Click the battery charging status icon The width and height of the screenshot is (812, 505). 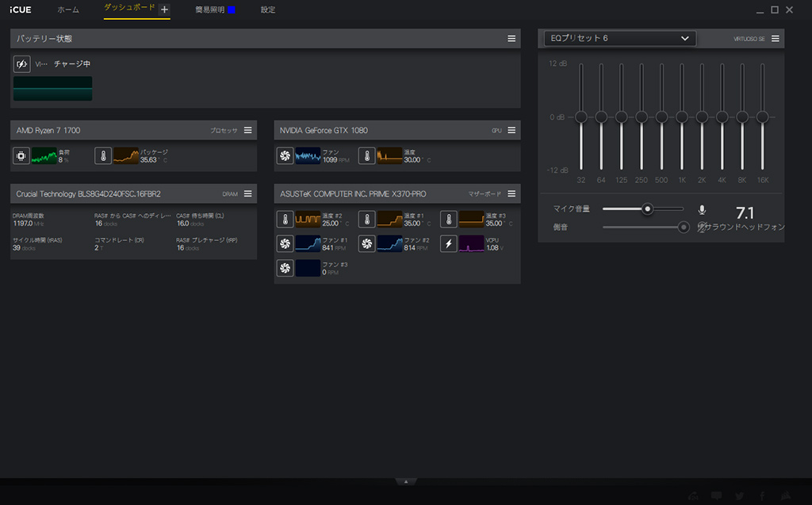22,64
